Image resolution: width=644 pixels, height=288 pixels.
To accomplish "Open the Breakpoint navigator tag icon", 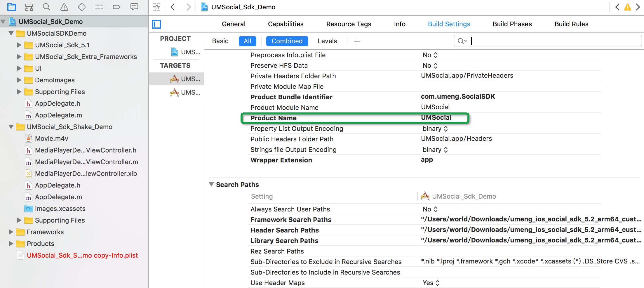I will pyautogui.click(x=116, y=7).
